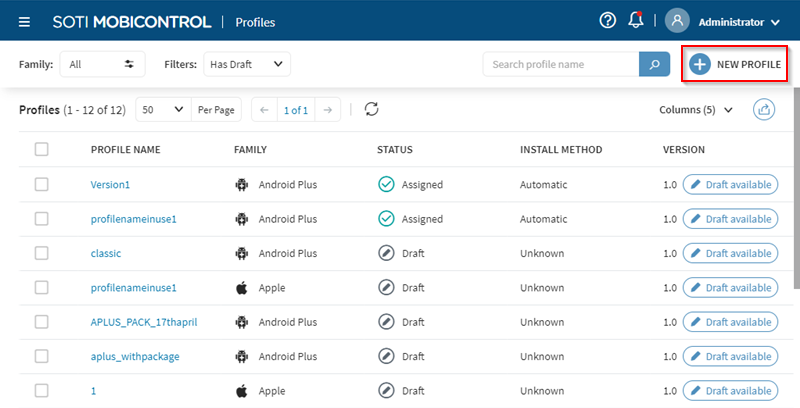Screen dimensions: 800x408
Task: Expand the Columns (5) chooser
Action: click(x=696, y=109)
